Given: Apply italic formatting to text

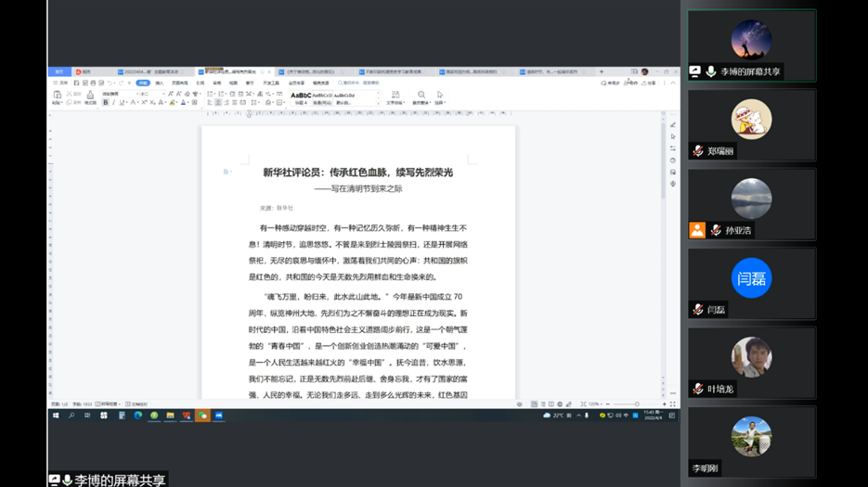Looking at the screenshot, I should pos(114,103).
